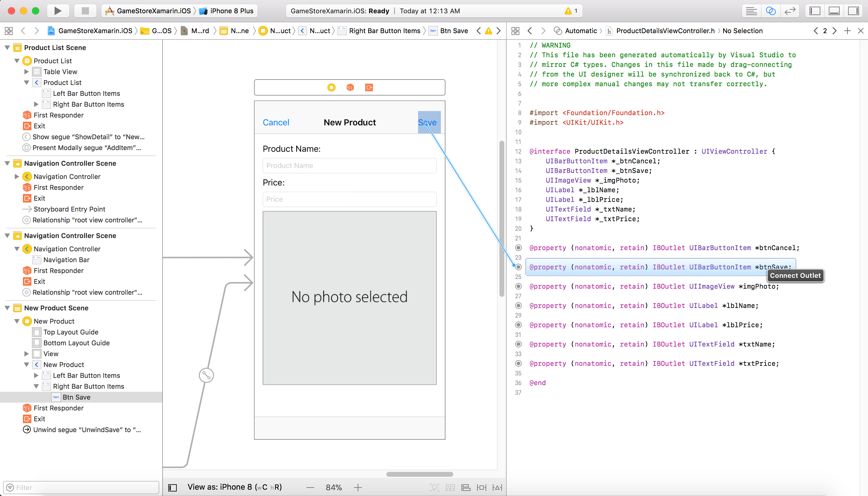The height and width of the screenshot is (496, 868).
Task: Go back in assistant editor history
Action: coord(530,31)
